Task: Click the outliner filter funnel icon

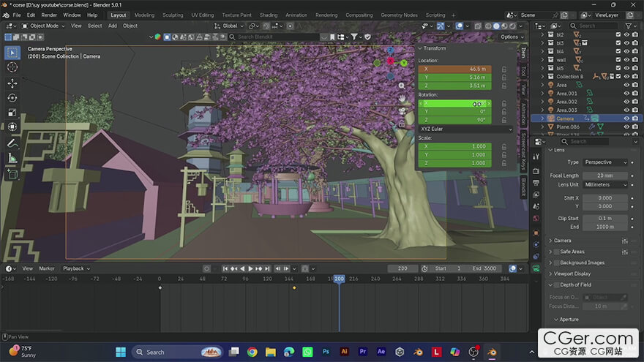Action: coord(628,26)
